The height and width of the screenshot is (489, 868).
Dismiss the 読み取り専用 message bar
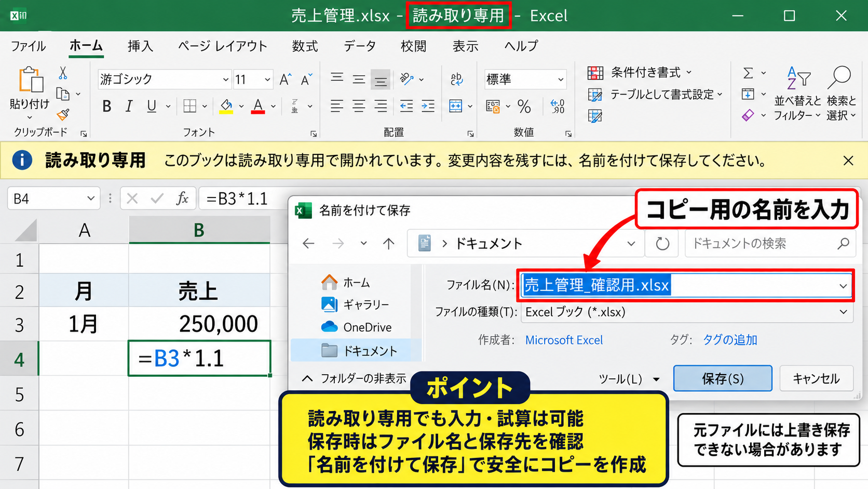pos(848,161)
